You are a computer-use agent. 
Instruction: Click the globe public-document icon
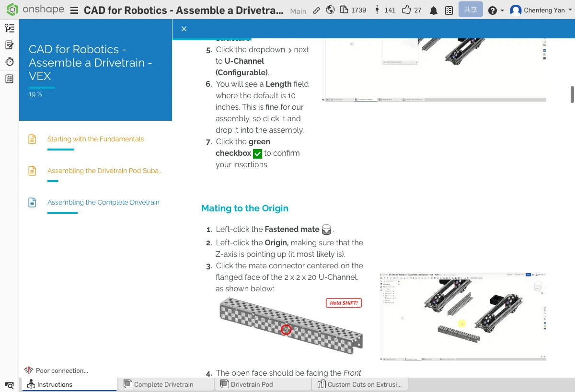coord(330,10)
